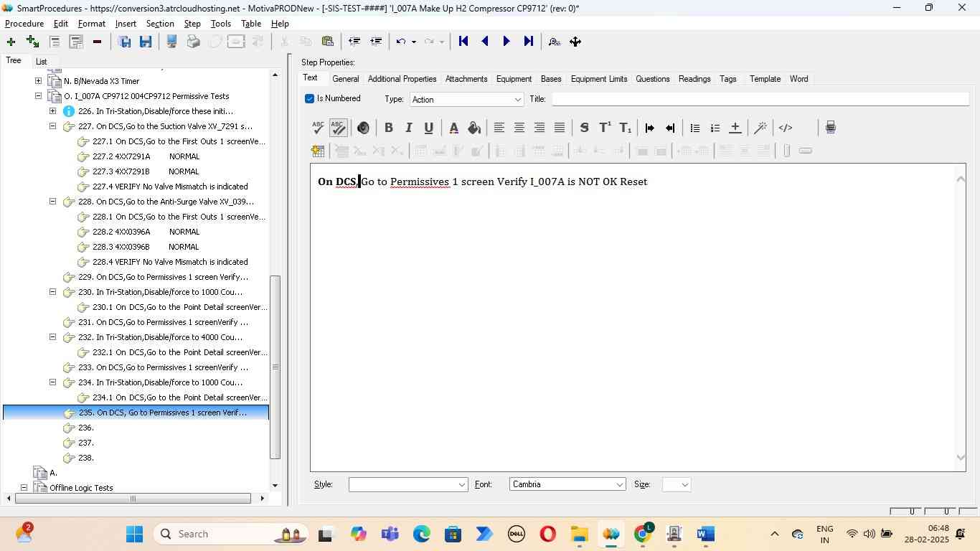Image resolution: width=980 pixels, height=551 pixels.
Task: Toggle the Is Numbered checkbox
Action: [x=309, y=98]
